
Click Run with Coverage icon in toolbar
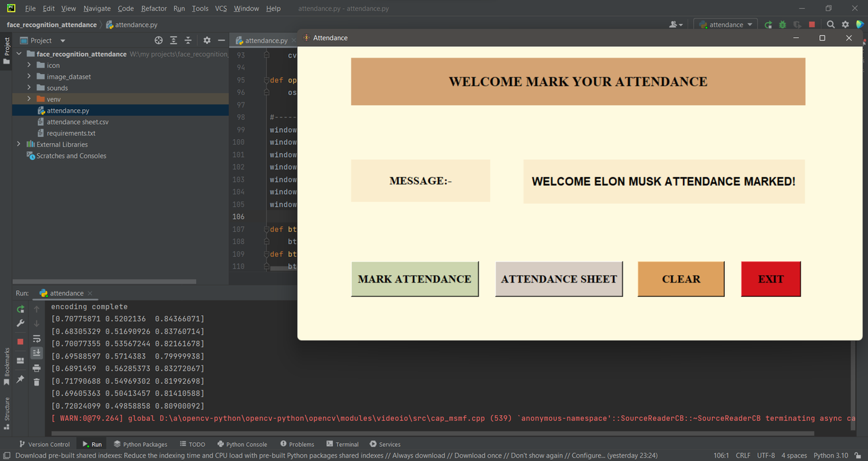tap(797, 24)
